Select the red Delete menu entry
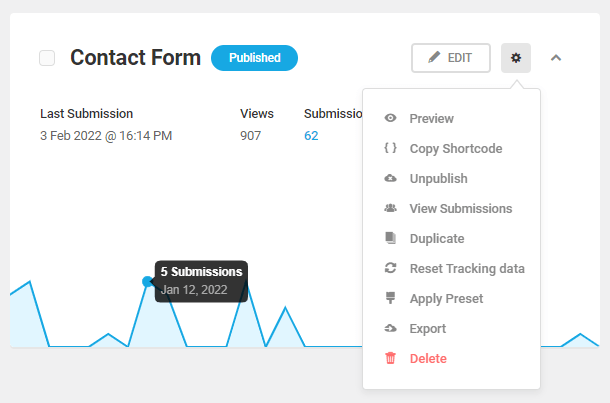The image size is (610, 403). (428, 358)
